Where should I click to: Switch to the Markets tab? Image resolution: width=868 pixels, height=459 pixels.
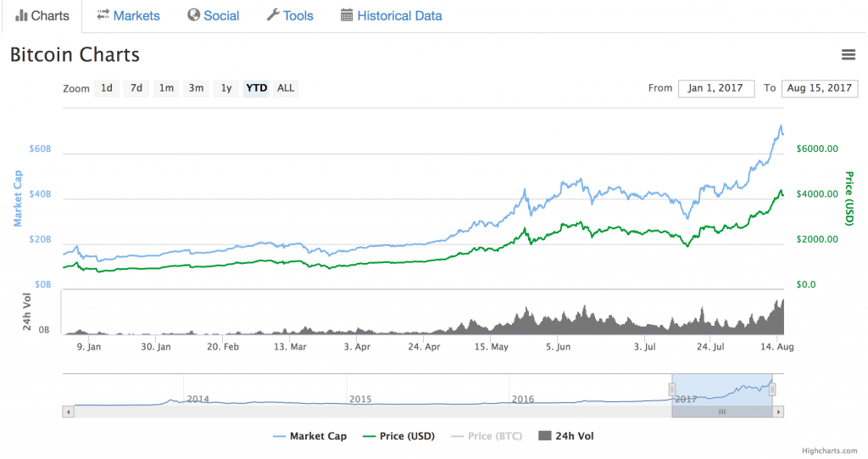pos(128,15)
